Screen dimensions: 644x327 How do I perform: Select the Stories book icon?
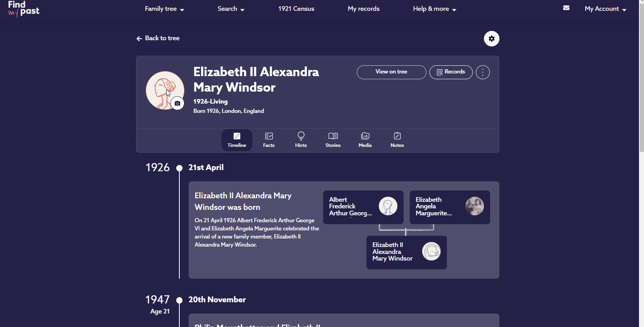(x=332, y=139)
